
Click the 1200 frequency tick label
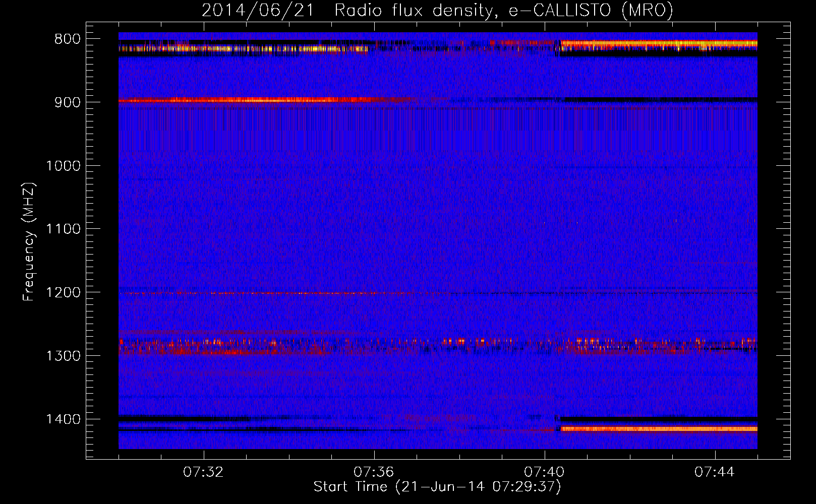click(63, 293)
